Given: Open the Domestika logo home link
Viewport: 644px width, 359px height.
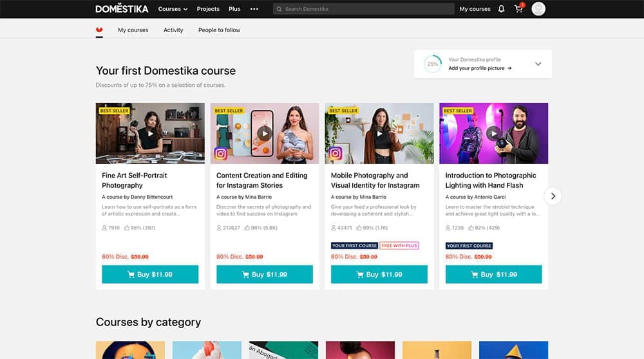Looking at the screenshot, I should [x=122, y=8].
